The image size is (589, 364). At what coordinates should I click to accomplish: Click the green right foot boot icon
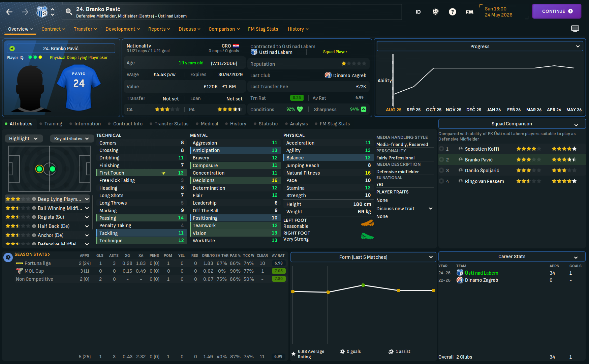point(367,236)
